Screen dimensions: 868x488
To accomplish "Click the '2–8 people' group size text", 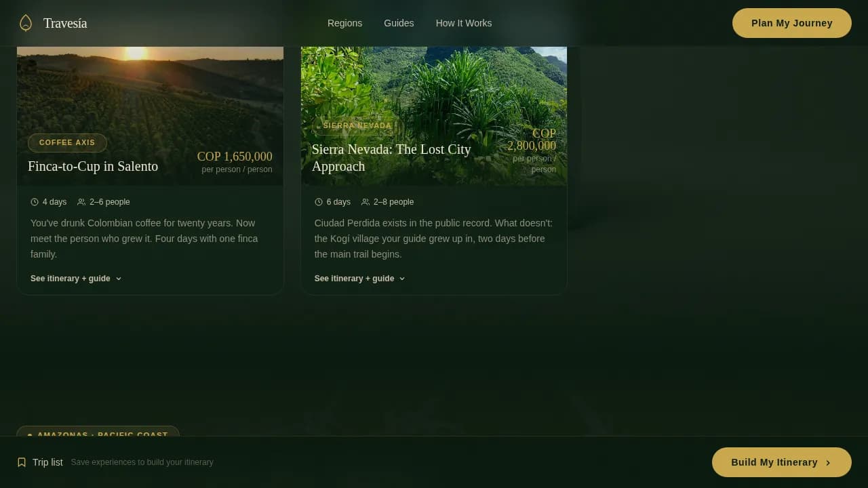I will click(x=393, y=202).
